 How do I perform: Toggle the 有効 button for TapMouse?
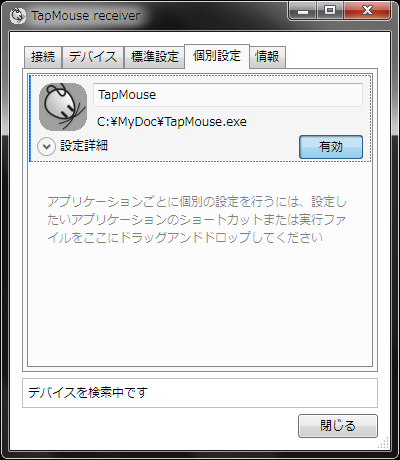[x=331, y=147]
